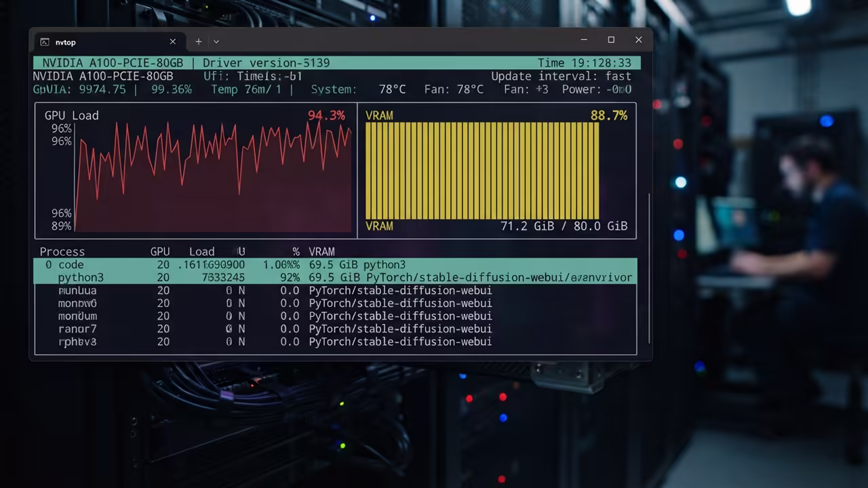
Task: Click the 94.3% GPU load value
Action: [326, 115]
